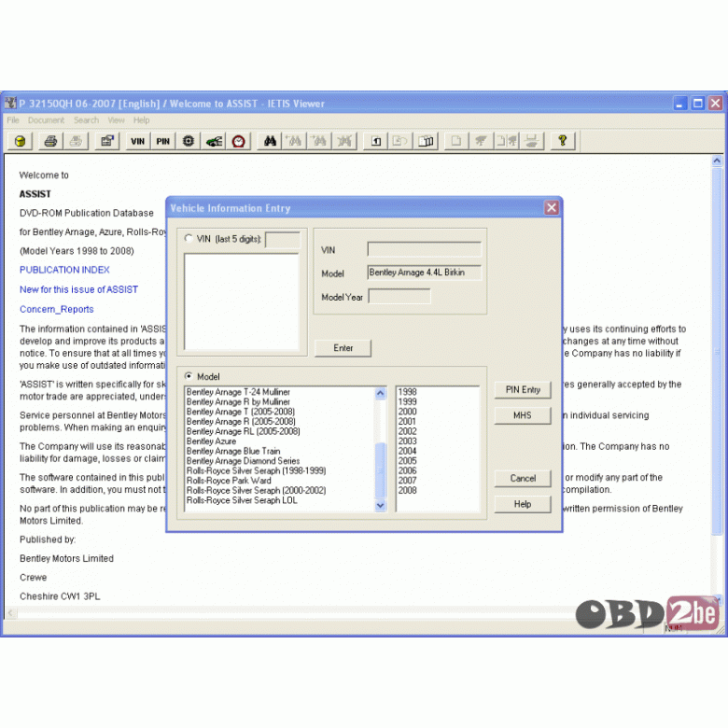728x728 pixels.
Task: Click the VIN last 5 digits input field
Action: pos(283,240)
